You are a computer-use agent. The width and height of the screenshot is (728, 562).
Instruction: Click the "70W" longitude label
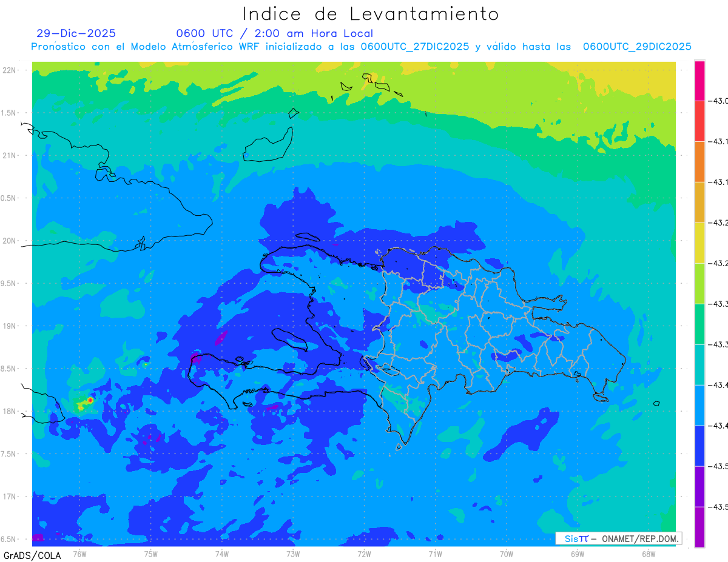[506, 554]
